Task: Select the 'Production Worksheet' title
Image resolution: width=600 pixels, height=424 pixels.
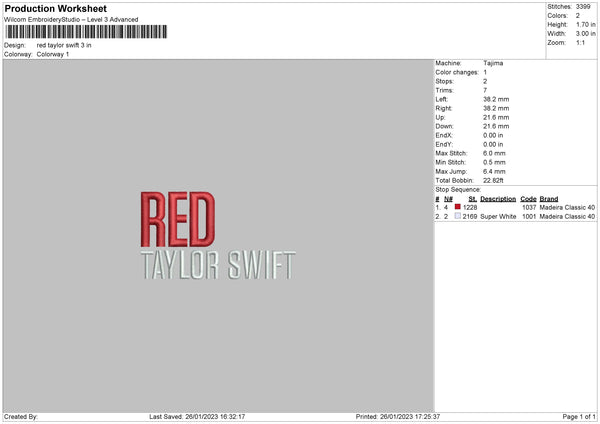Action: point(55,8)
